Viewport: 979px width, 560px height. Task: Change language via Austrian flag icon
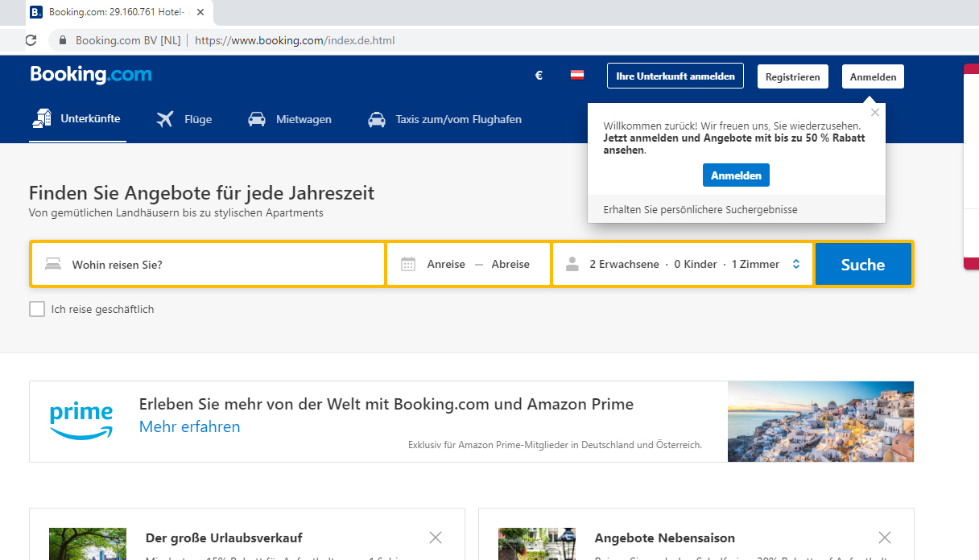(577, 76)
